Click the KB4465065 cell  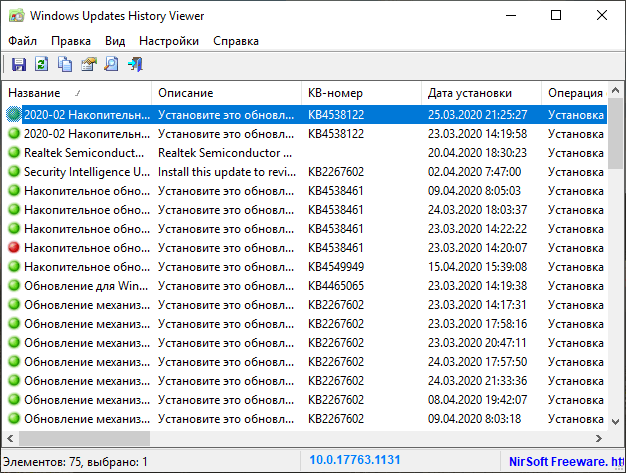tap(336, 286)
